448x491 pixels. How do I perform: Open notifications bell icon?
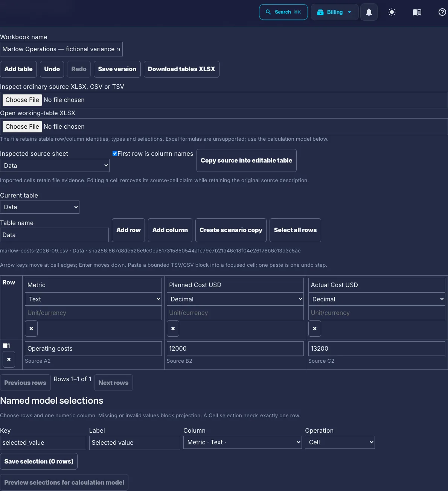tap(369, 12)
